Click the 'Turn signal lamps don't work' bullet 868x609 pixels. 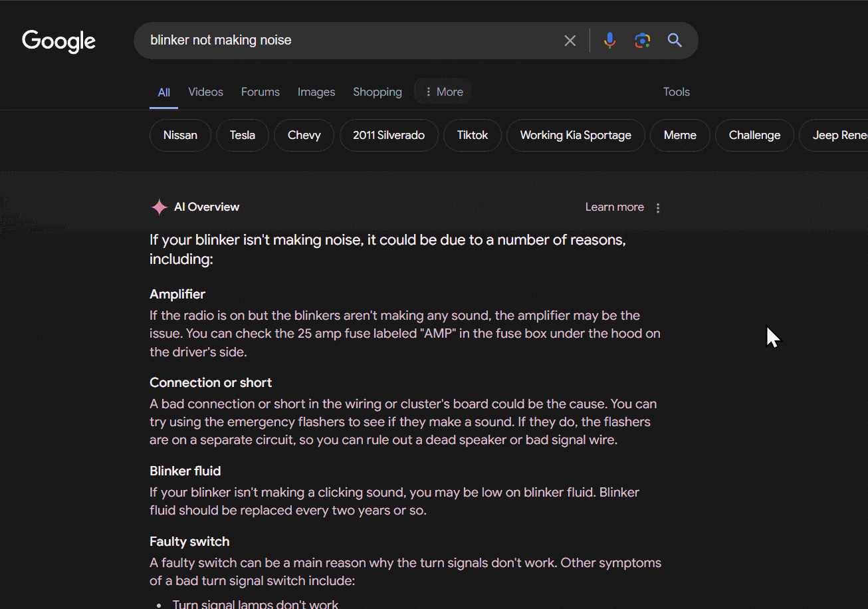255,604
